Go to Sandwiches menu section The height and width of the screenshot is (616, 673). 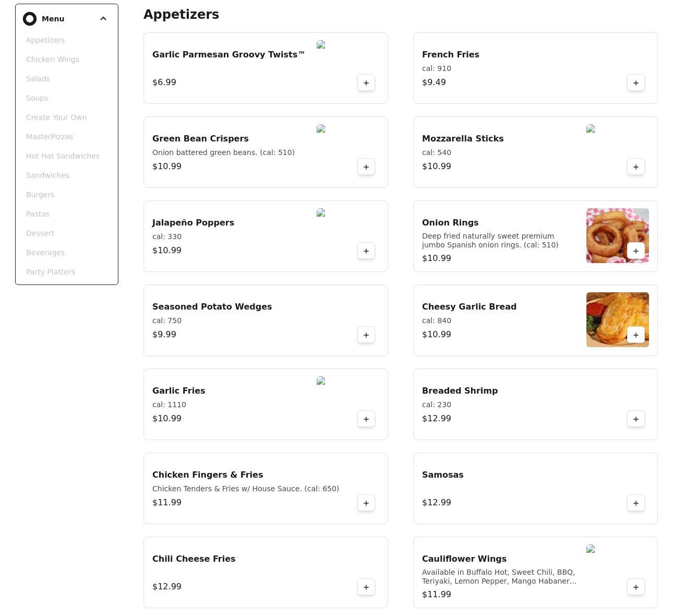(x=47, y=175)
